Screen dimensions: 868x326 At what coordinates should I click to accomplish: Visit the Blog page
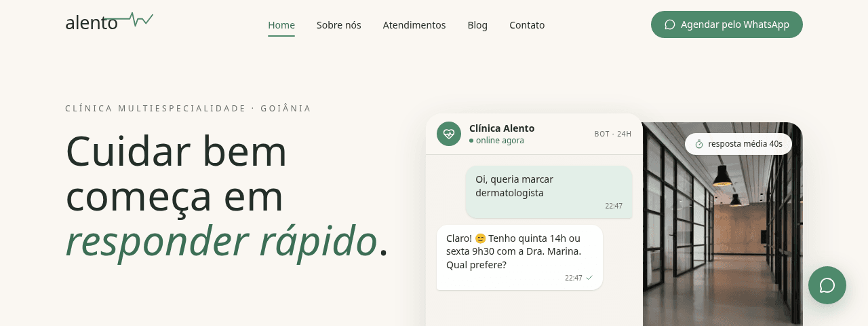(x=477, y=25)
